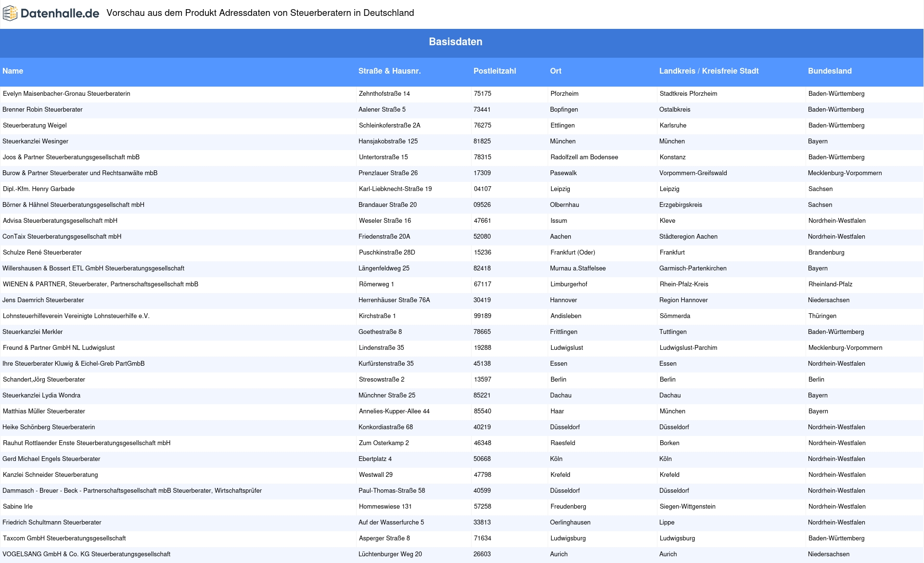
Task: Select the Region Hannover district cell
Action: click(683, 300)
